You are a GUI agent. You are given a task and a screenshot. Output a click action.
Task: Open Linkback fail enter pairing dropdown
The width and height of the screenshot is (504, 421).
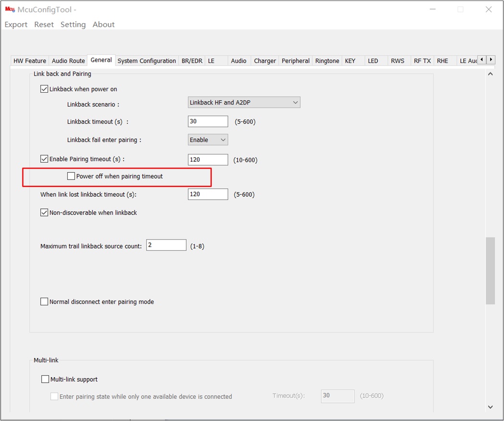point(208,140)
